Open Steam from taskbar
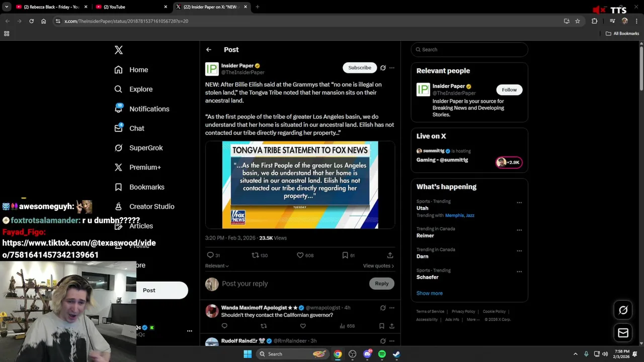The image size is (644, 362). click(x=396, y=354)
